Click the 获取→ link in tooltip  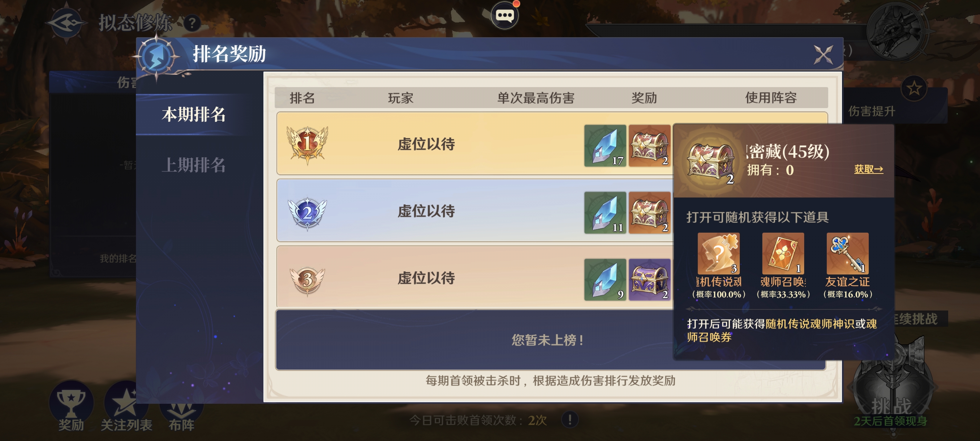[x=869, y=169]
